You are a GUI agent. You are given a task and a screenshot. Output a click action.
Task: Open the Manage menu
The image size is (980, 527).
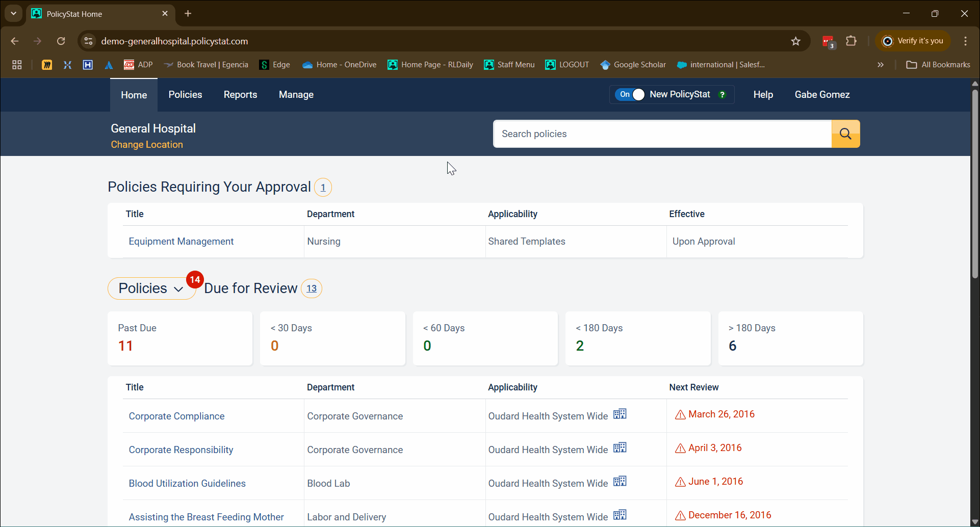point(296,95)
